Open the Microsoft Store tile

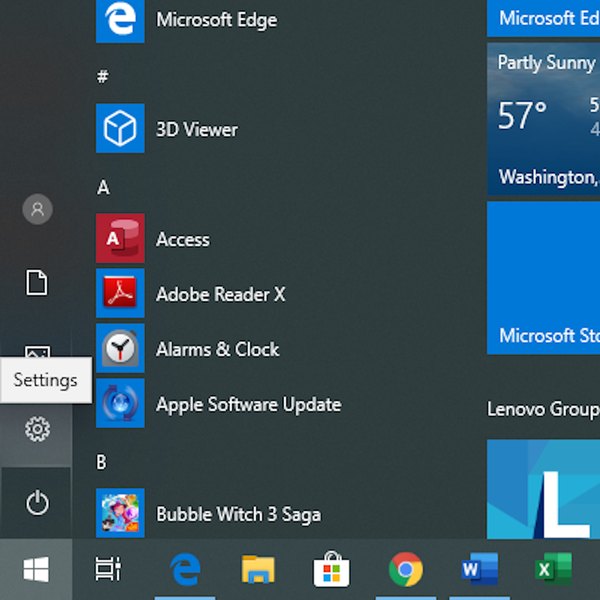click(x=543, y=278)
